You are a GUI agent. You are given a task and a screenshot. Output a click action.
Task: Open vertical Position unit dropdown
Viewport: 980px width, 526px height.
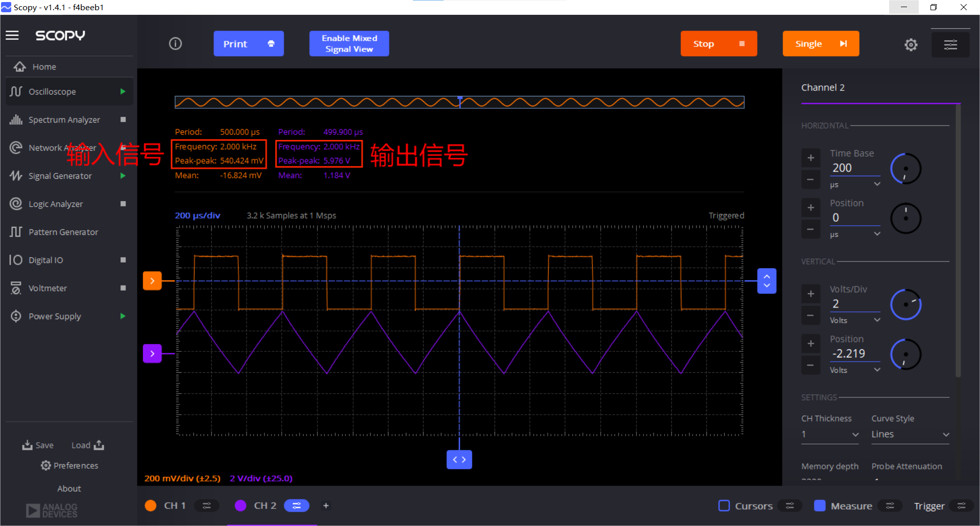(x=855, y=370)
